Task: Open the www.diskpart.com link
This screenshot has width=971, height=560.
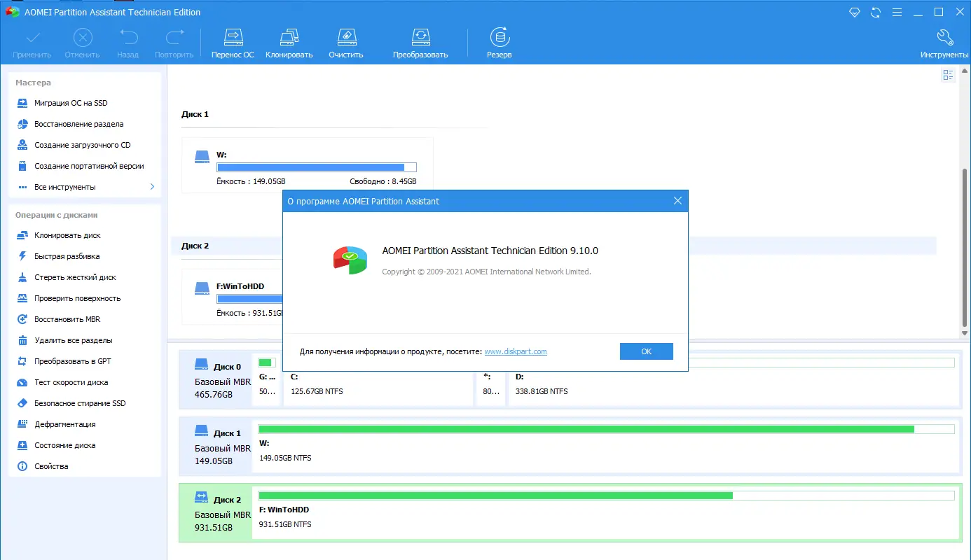Action: 516,351
